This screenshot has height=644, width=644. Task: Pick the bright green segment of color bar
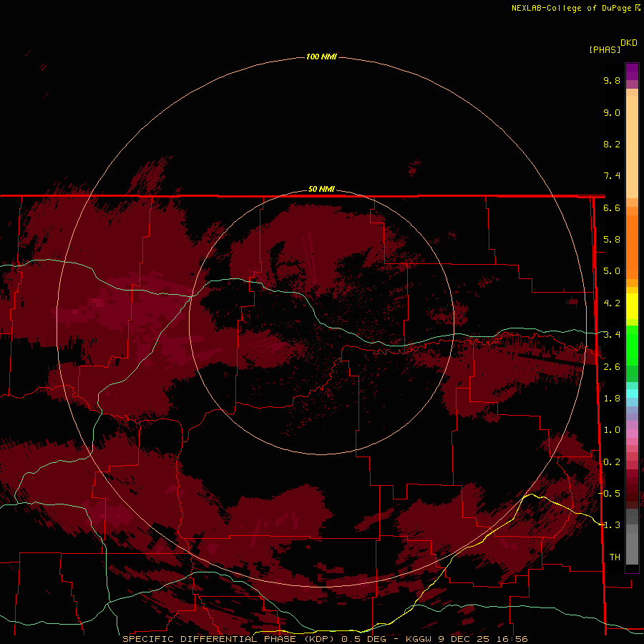[632, 344]
